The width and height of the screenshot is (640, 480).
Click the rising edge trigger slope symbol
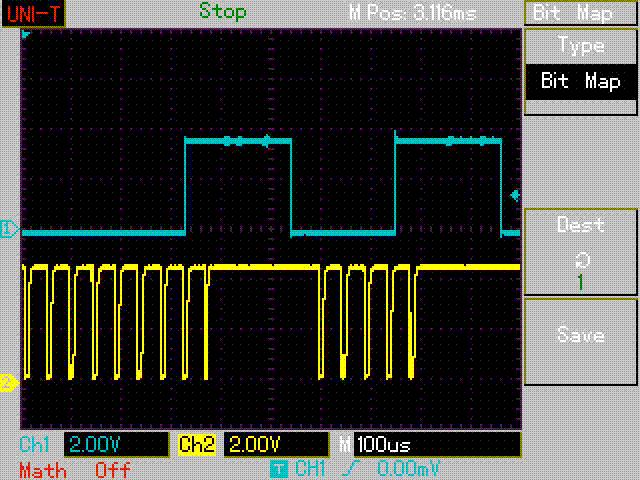click(x=351, y=469)
